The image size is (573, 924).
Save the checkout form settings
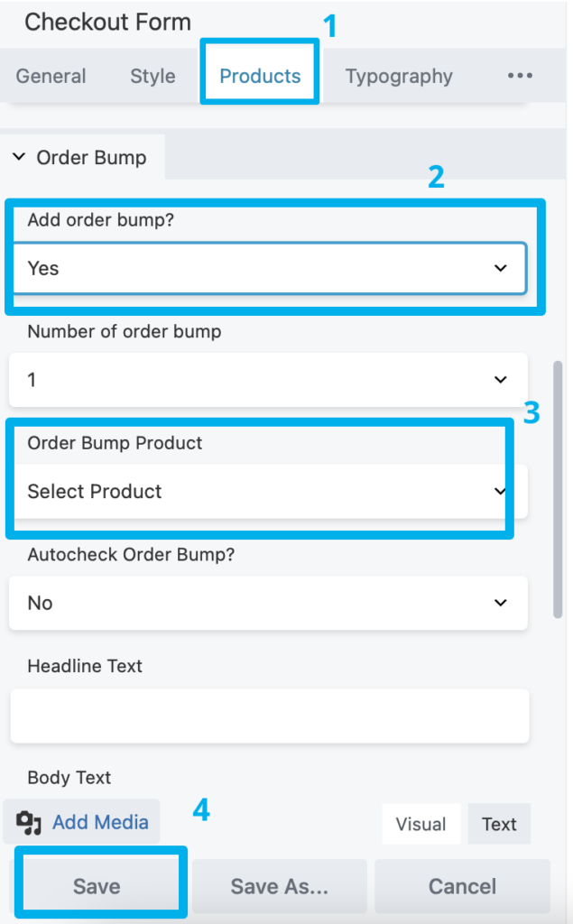(x=97, y=886)
